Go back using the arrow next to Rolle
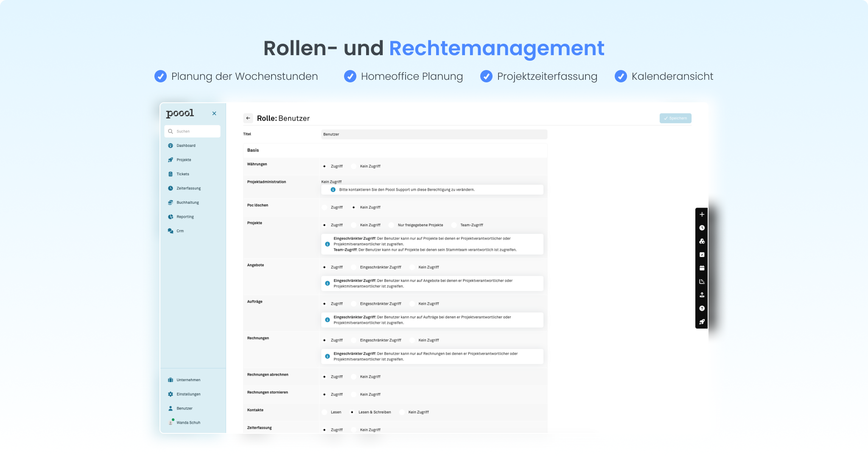The image size is (868, 458). click(x=248, y=118)
